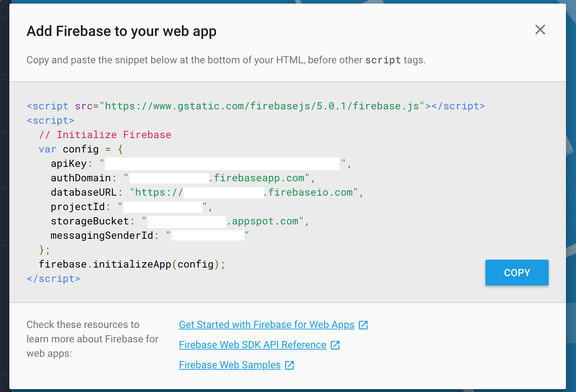Open Get Started with Firebase for Web Apps link

[267, 325]
